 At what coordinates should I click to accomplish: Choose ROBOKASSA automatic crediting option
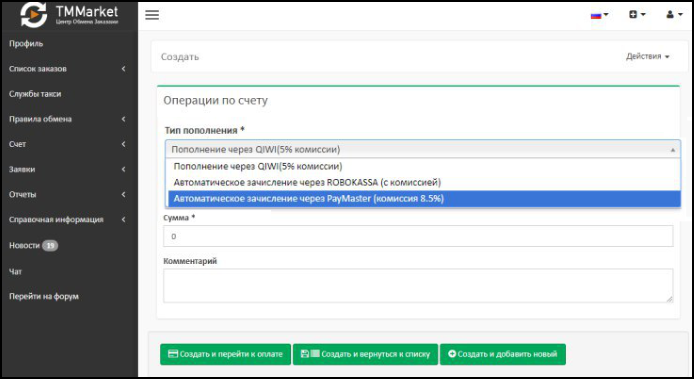[x=424, y=182]
